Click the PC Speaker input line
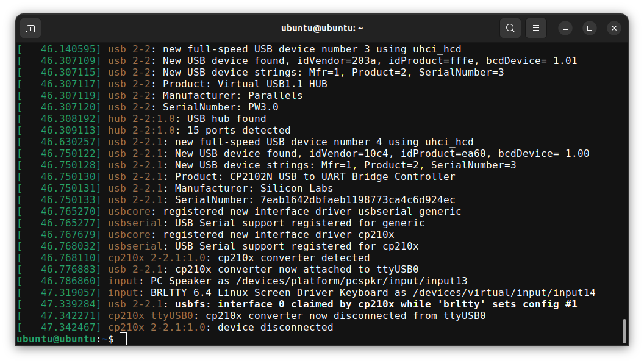Viewport: 644px width, 363px height. tap(242, 281)
